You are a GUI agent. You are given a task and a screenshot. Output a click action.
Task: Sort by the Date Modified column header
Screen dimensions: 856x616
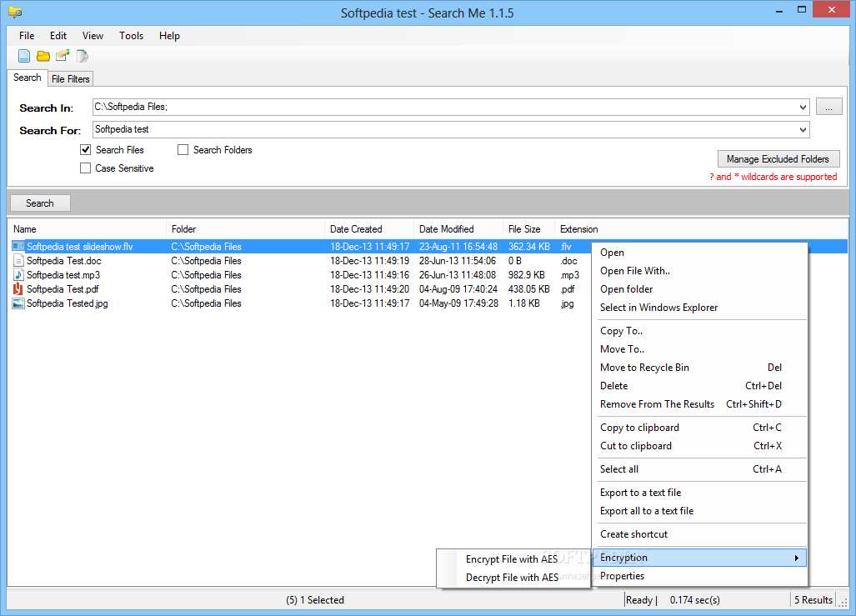pyautogui.click(x=458, y=229)
